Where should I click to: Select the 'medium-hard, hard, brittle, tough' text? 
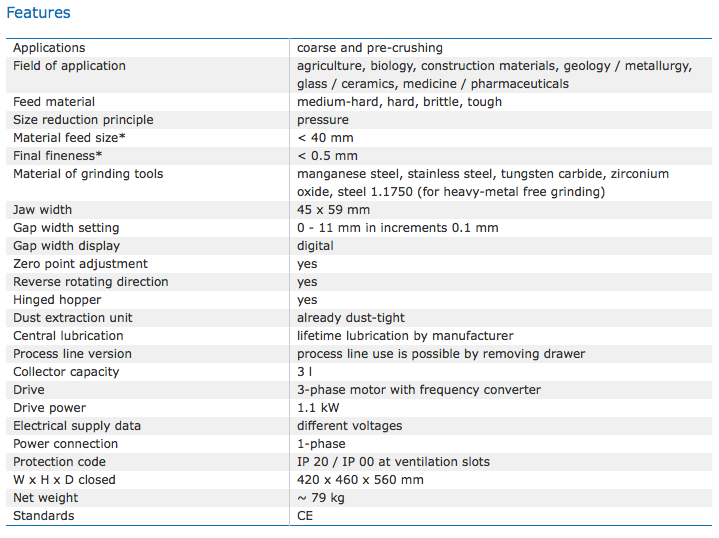pos(399,102)
